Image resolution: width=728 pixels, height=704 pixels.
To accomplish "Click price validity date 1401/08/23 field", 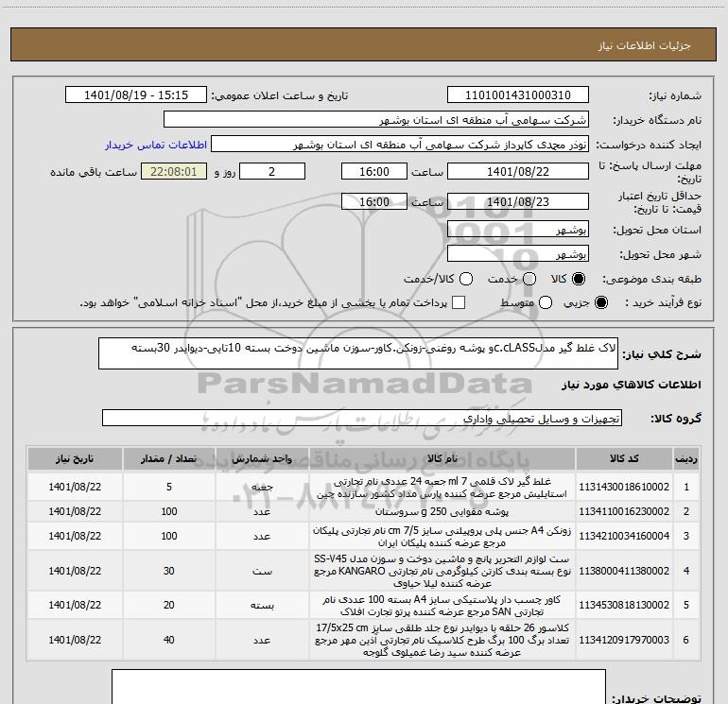I will pos(518,201).
